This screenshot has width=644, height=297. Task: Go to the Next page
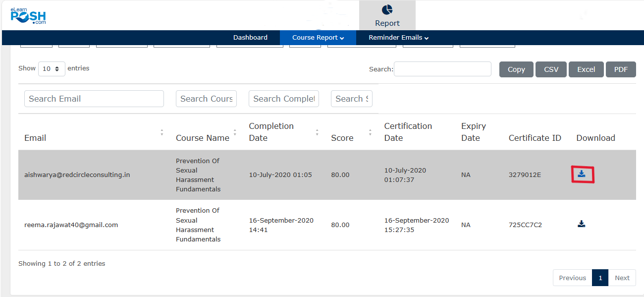click(x=622, y=278)
